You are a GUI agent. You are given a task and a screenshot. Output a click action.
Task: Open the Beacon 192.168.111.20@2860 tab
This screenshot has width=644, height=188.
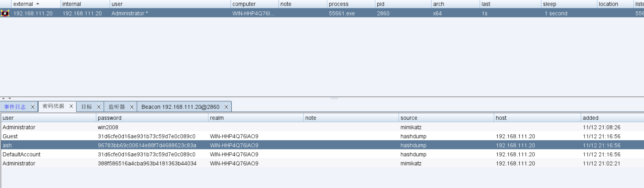coord(180,107)
